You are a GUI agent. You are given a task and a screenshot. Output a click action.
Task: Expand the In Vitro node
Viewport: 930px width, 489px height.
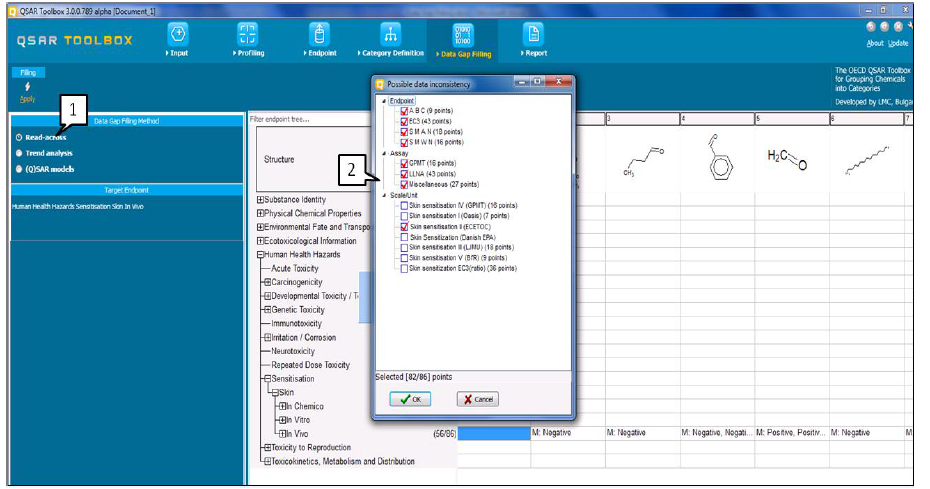282,420
